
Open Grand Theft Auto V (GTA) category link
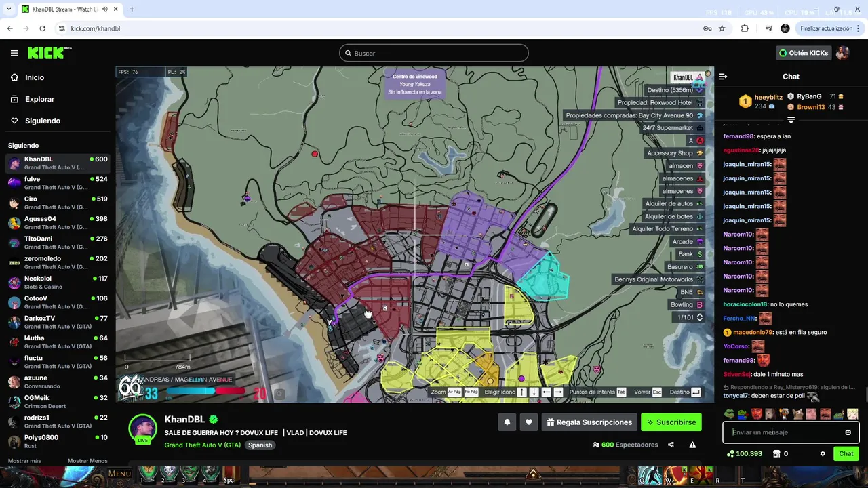(202, 445)
